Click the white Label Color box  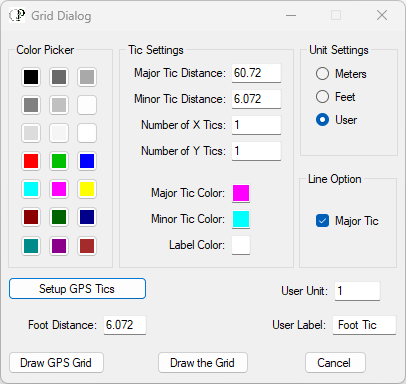(241, 245)
